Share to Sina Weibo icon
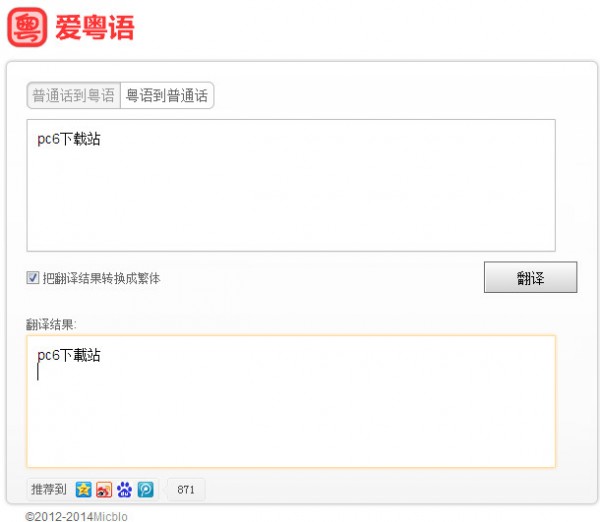The height and width of the screenshot is (522, 600). point(104,490)
